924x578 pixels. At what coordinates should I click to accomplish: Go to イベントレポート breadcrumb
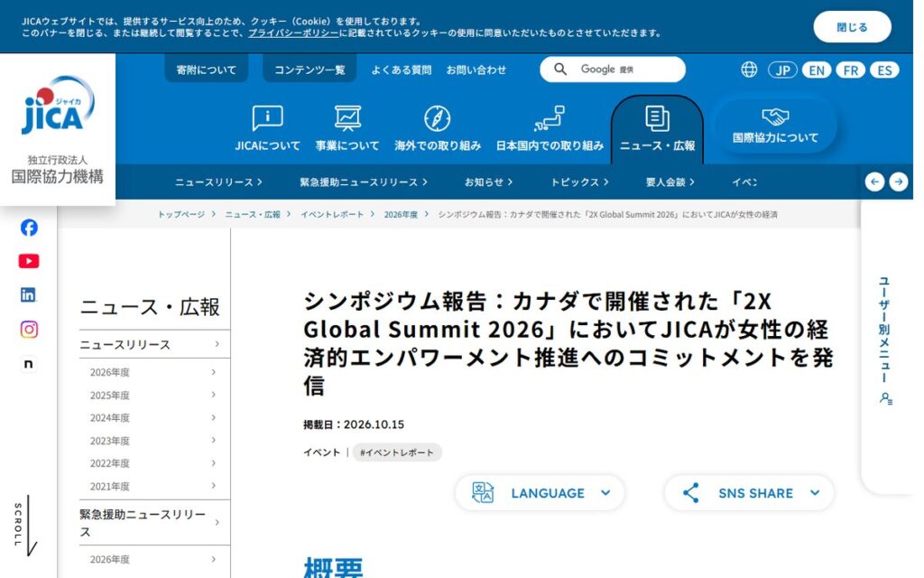[332, 215]
